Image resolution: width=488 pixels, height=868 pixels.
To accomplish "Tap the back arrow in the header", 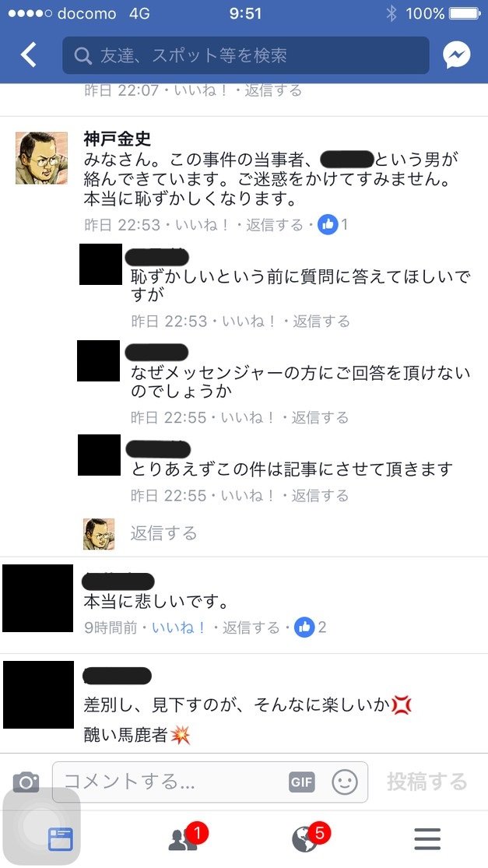I will click(x=28, y=54).
